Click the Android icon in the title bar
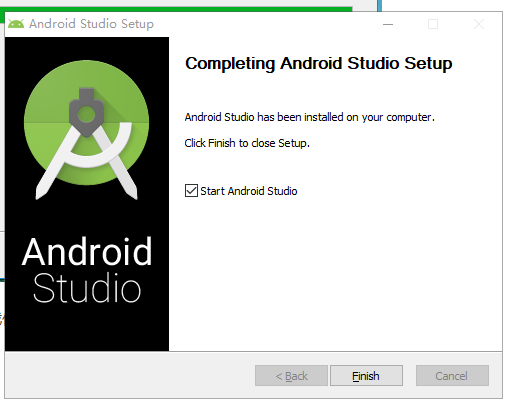The width and height of the screenshot is (523, 404). (x=16, y=24)
